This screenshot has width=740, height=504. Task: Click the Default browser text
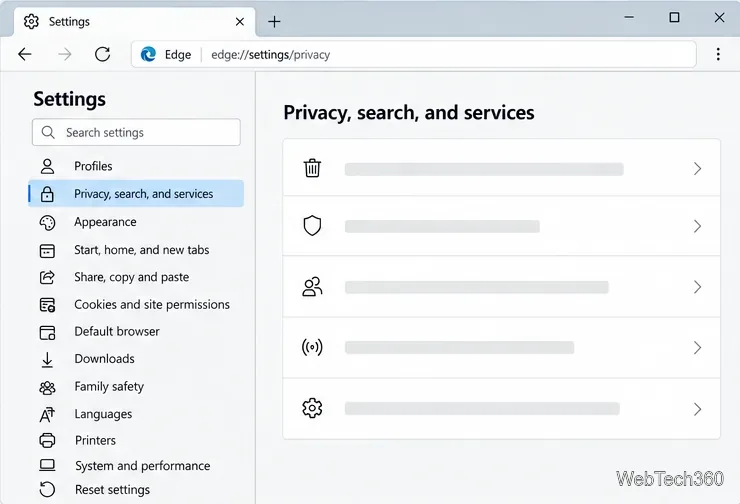pyautogui.click(x=117, y=331)
